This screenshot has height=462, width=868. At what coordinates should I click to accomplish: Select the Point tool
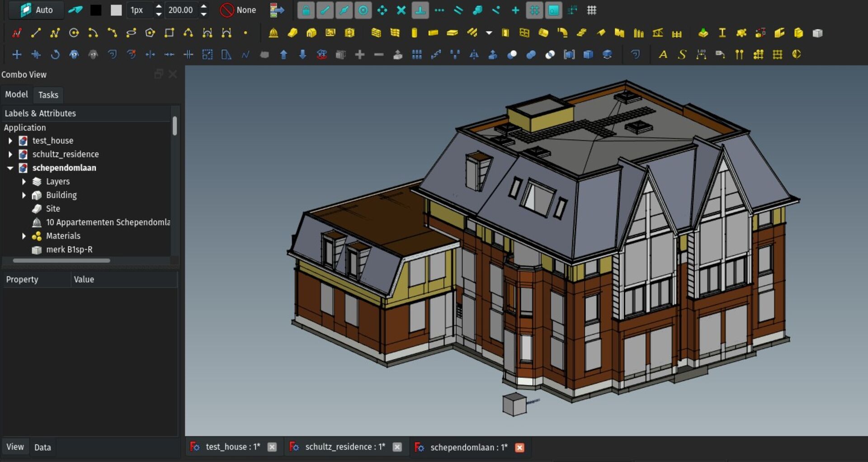click(x=245, y=33)
